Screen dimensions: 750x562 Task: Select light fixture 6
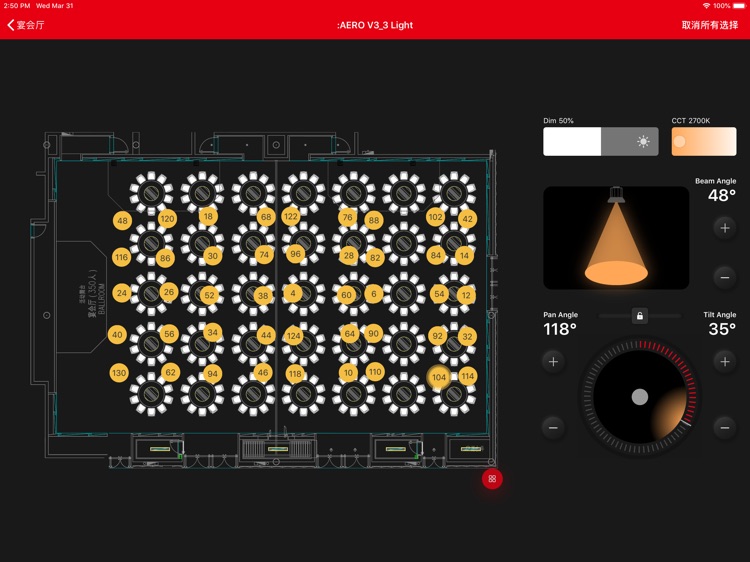click(x=374, y=294)
